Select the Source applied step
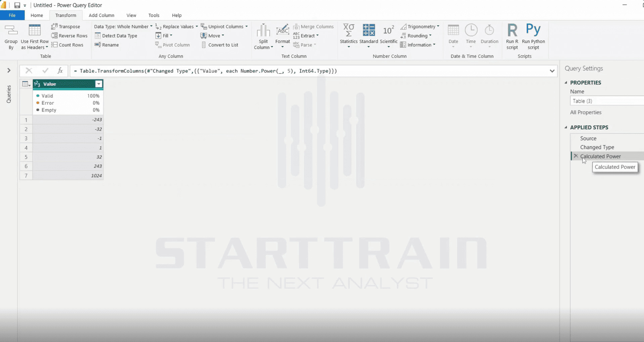Image resolution: width=644 pixels, height=342 pixels. pos(588,138)
